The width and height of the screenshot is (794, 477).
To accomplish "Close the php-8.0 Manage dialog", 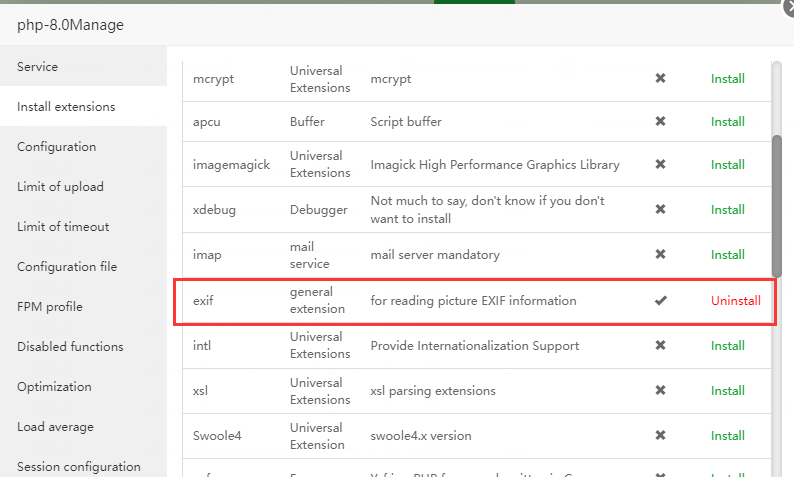I will click(x=788, y=5).
